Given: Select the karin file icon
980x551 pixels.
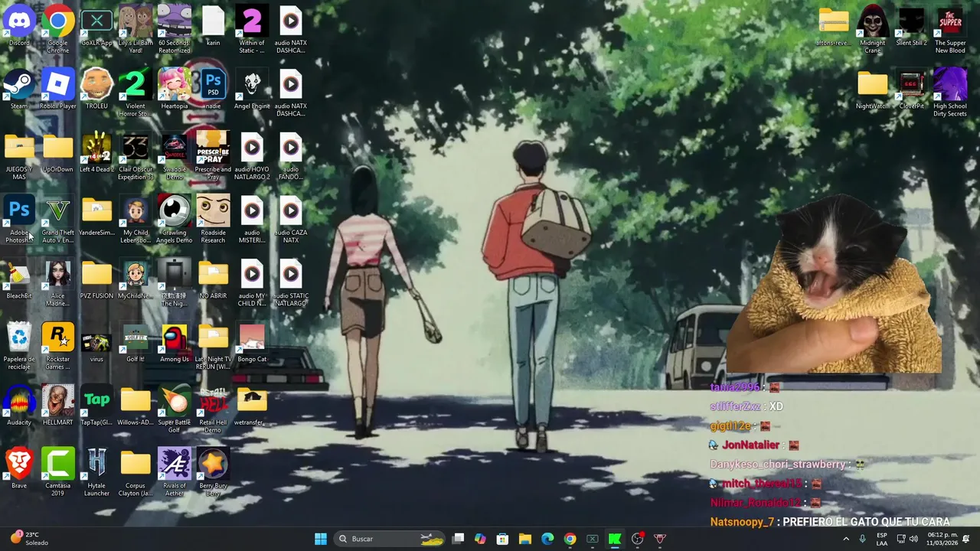Looking at the screenshot, I should click(x=213, y=25).
